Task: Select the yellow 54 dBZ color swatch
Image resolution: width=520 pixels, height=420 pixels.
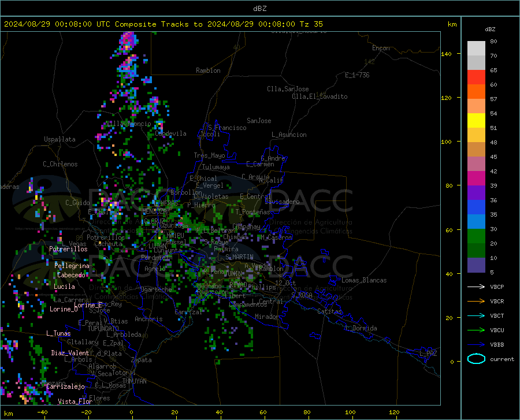Action: point(476,120)
